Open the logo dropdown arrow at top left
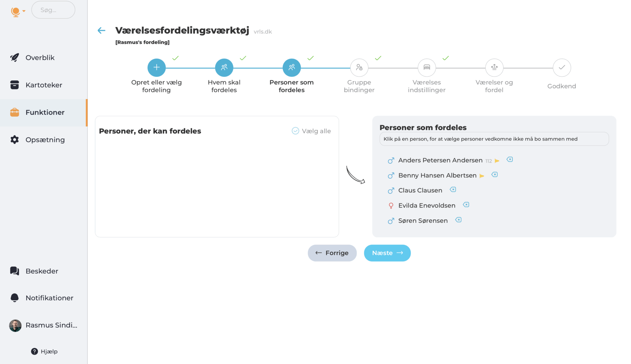 pos(24,11)
